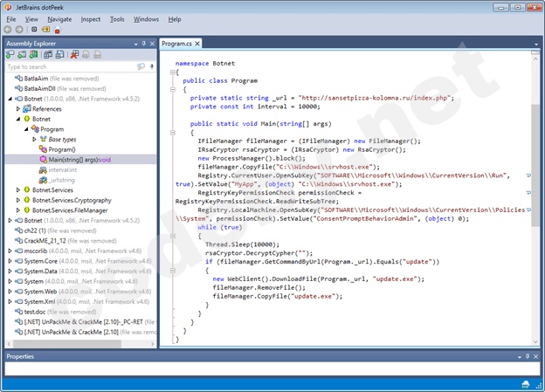Collapse the first Botnet assembly node
This screenshot has width=545, height=392.
pos(10,99)
